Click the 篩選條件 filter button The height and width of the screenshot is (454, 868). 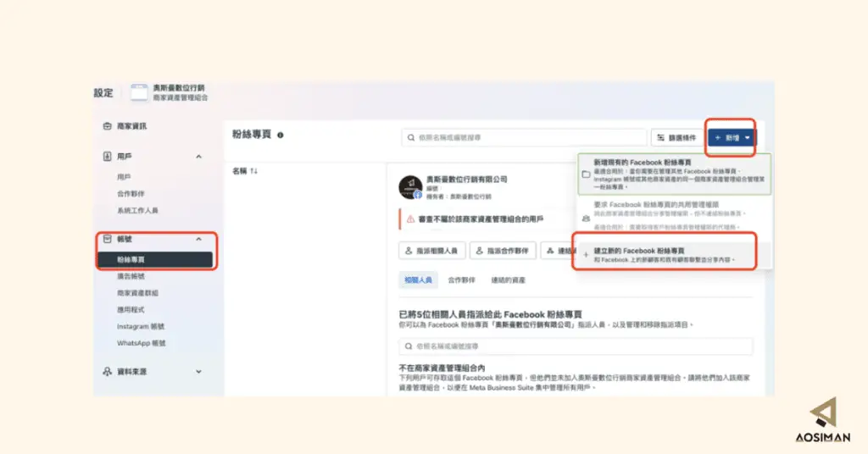tap(676, 138)
